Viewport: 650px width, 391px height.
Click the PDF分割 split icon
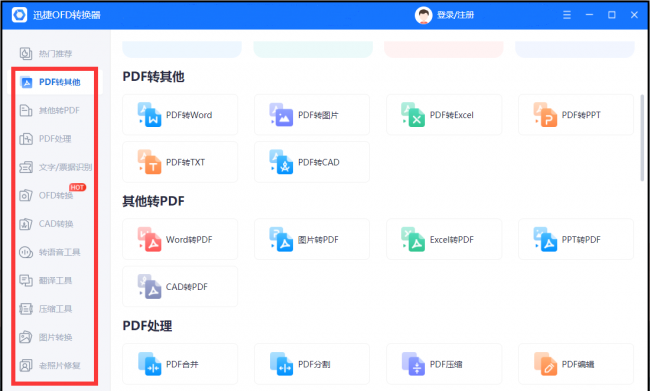[x=281, y=364]
